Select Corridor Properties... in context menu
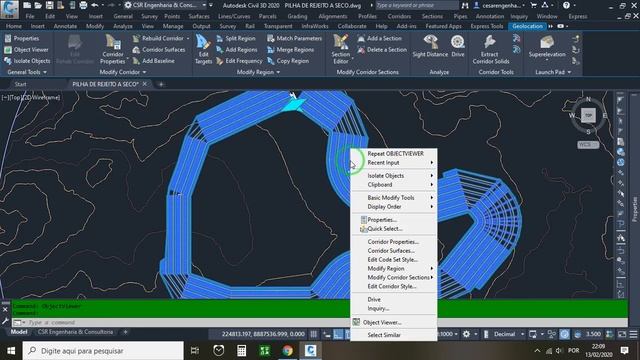The width and height of the screenshot is (640, 360). coord(394,242)
